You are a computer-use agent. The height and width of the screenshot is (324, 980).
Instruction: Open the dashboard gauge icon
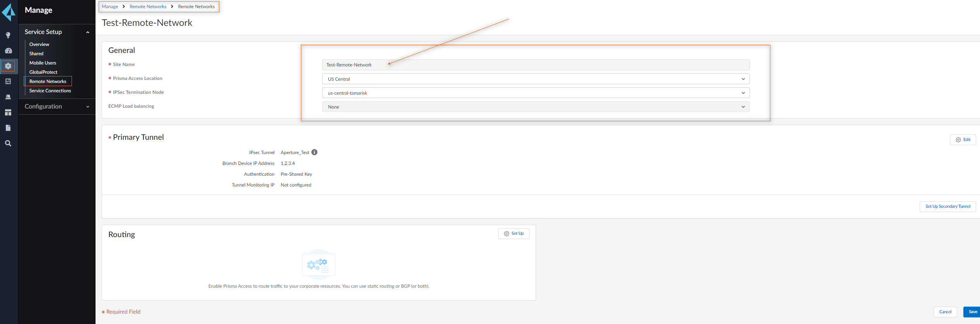click(x=8, y=51)
